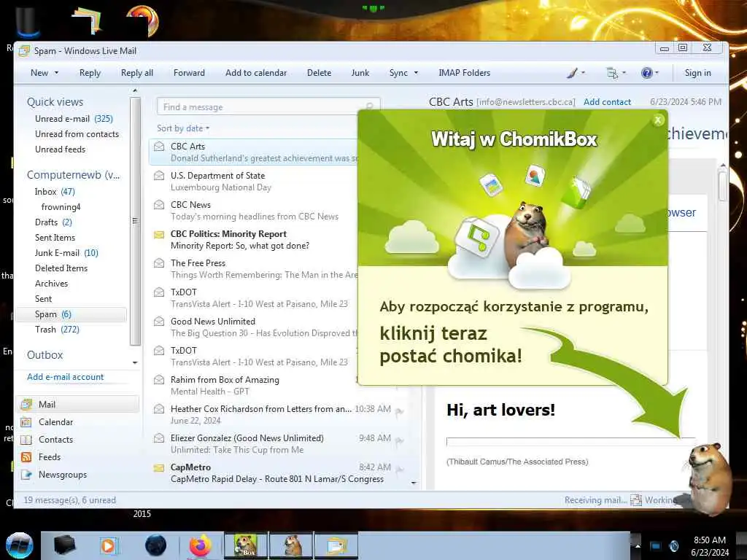This screenshot has height=560, width=747.
Task: Switch to ChomikBox taskbar window
Action: coord(246,545)
